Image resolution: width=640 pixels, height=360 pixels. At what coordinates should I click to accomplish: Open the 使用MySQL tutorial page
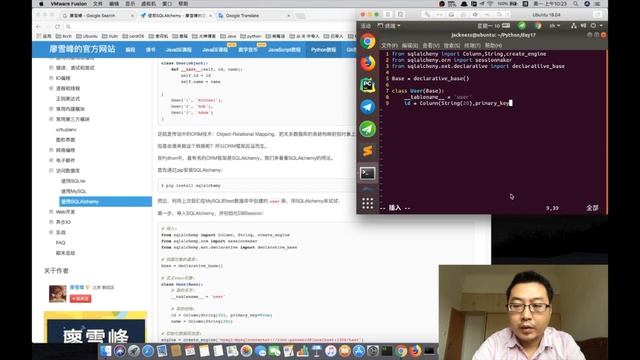tap(74, 191)
